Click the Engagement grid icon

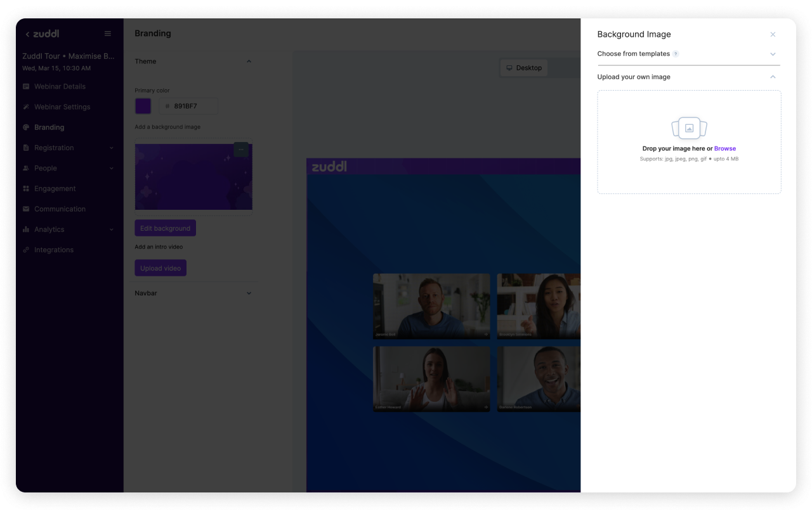point(26,189)
